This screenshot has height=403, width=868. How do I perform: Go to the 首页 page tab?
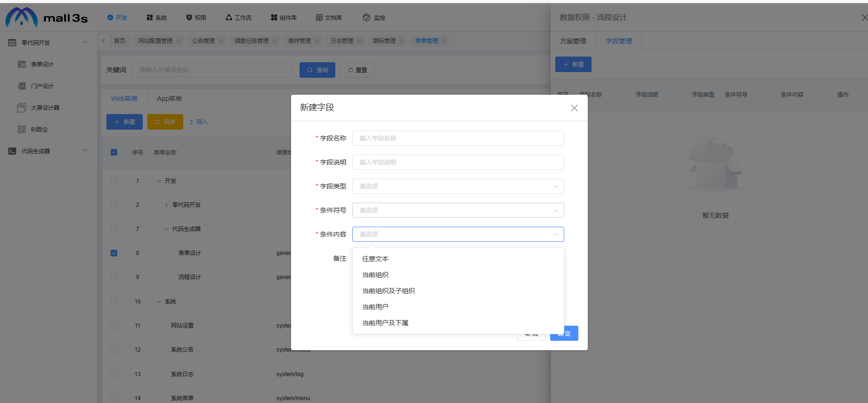point(120,41)
